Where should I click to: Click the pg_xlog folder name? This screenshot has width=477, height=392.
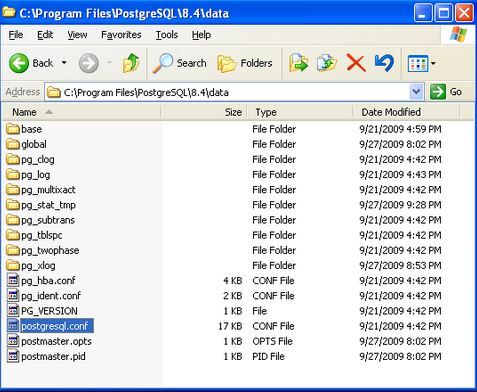point(38,266)
